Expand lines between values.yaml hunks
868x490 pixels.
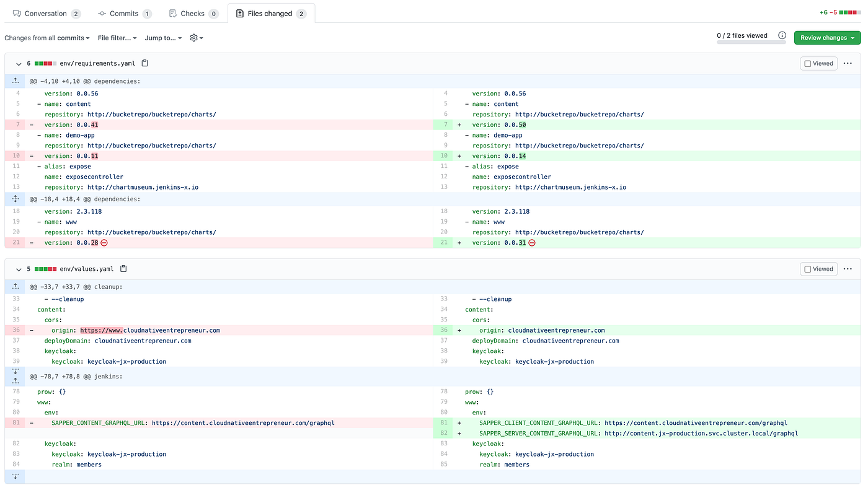pos(15,376)
